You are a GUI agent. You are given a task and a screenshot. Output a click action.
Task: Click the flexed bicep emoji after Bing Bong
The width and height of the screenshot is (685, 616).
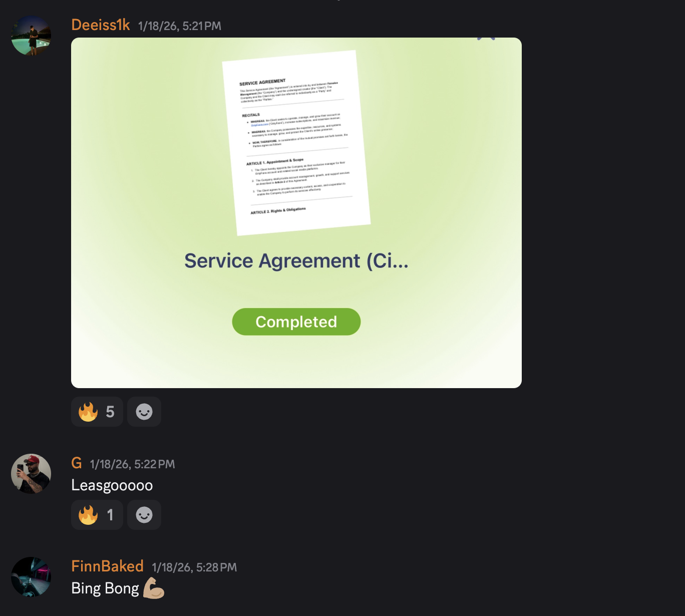pos(154,588)
